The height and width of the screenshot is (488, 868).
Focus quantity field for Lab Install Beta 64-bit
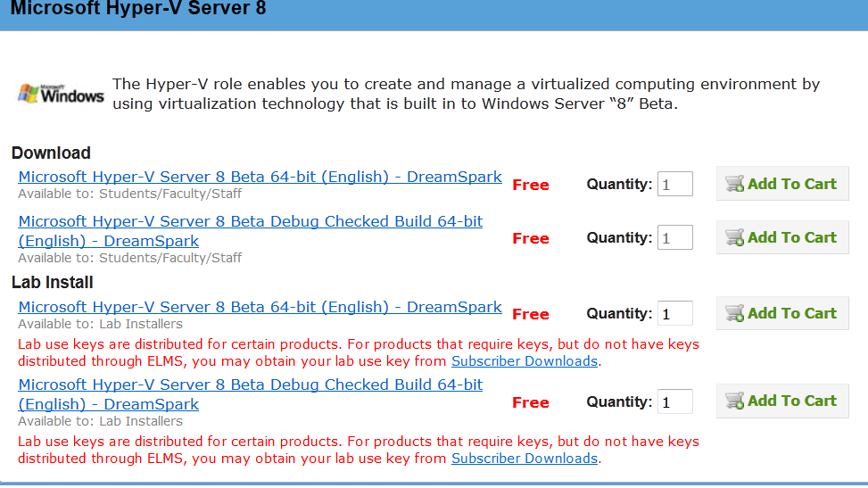click(674, 313)
